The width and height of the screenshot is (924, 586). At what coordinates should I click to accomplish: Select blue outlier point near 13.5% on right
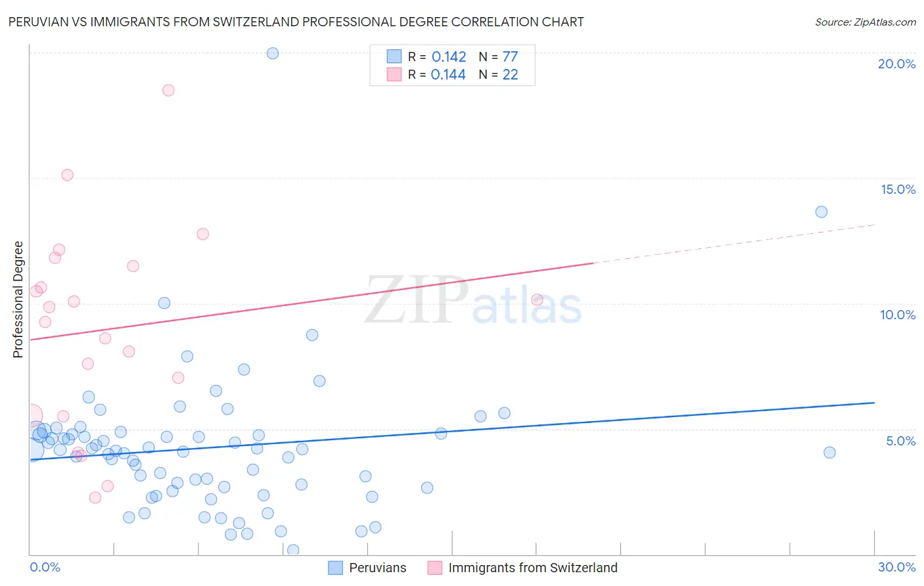821,212
